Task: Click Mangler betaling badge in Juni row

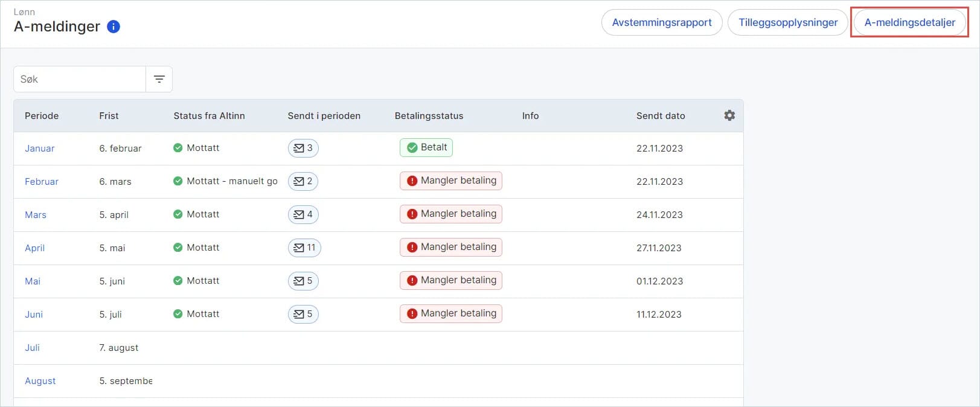Action: 451,313
